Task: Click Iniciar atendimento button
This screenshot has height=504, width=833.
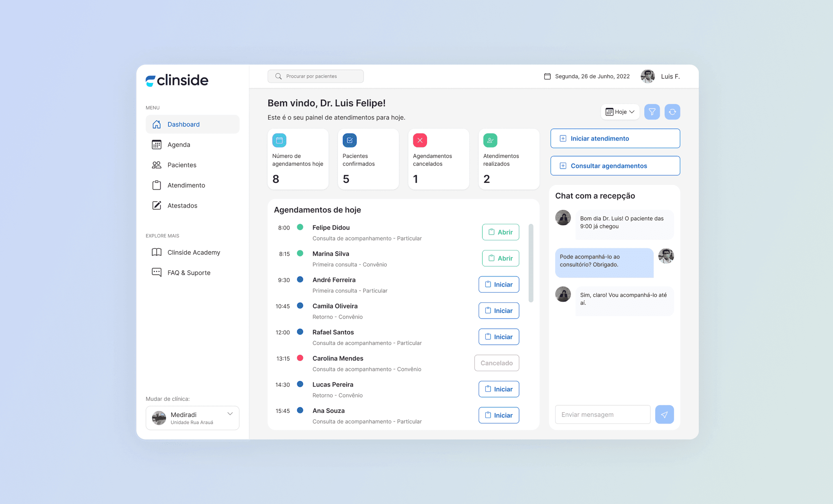Action: 615,139
